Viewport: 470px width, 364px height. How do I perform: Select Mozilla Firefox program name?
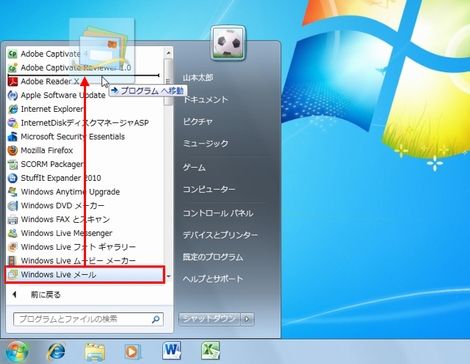[x=47, y=150]
